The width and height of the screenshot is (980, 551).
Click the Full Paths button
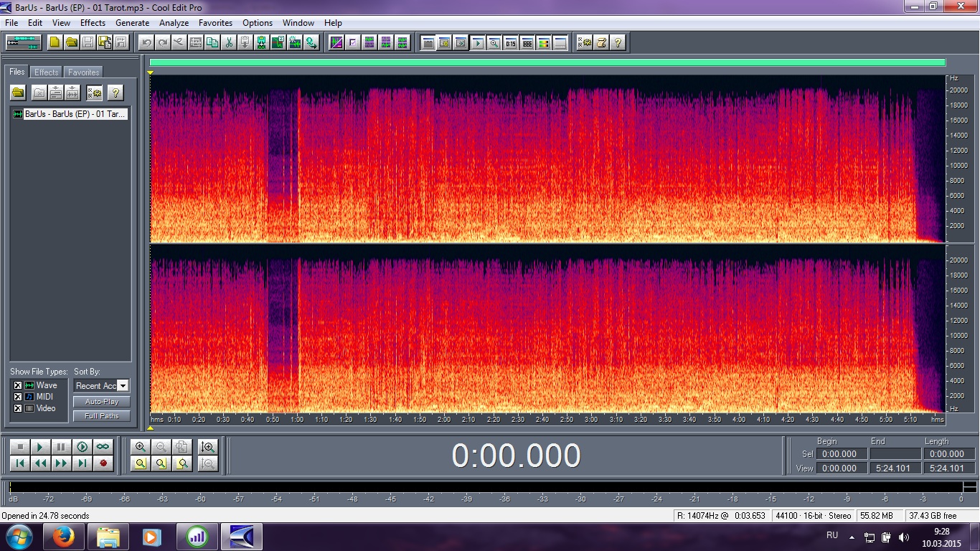101,416
